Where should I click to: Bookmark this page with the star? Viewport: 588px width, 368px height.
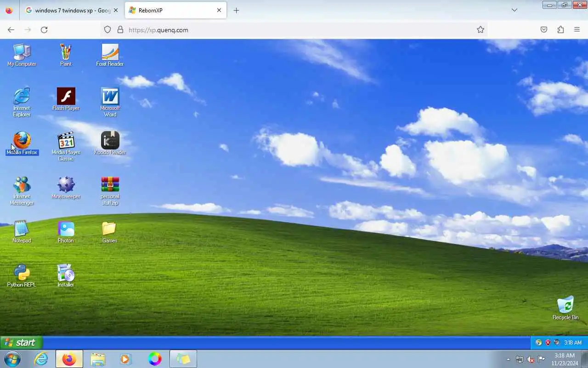coord(481,29)
